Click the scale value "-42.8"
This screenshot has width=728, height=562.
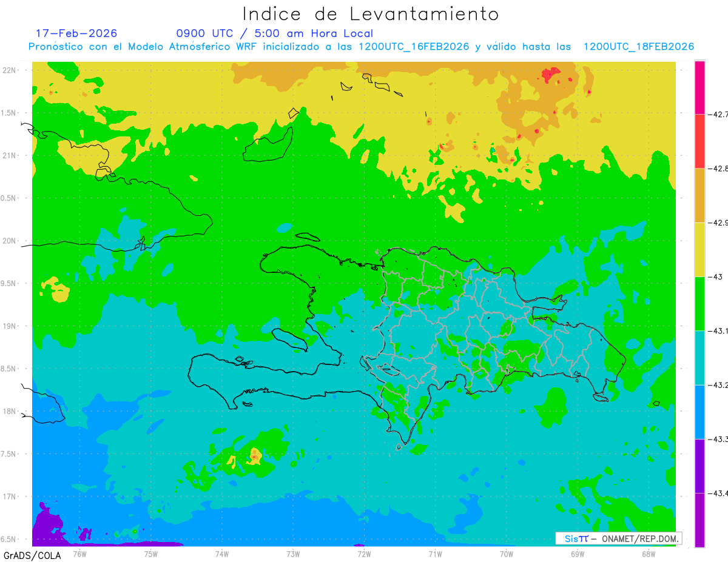(x=718, y=169)
